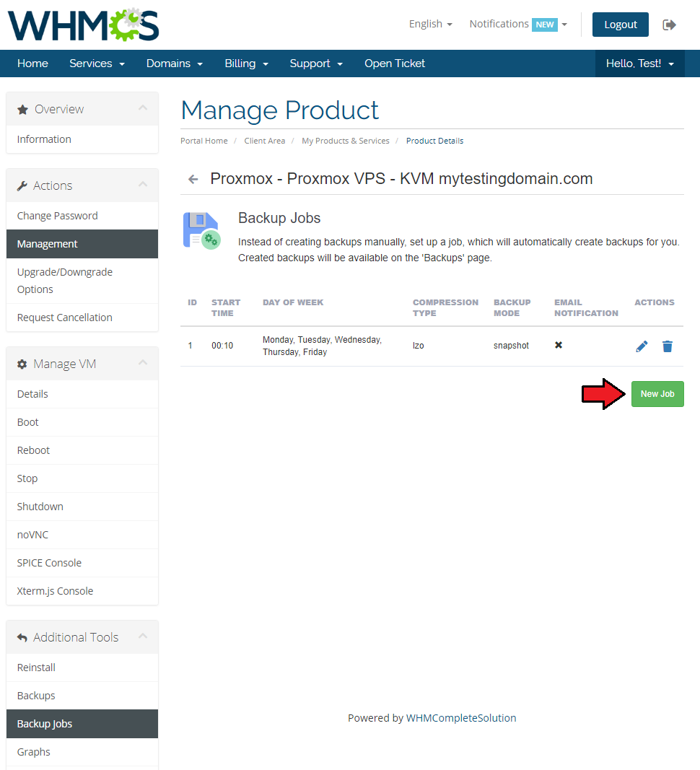The height and width of the screenshot is (770, 700).
Task: Click the gear icon beside Manage VM
Action: (x=22, y=364)
